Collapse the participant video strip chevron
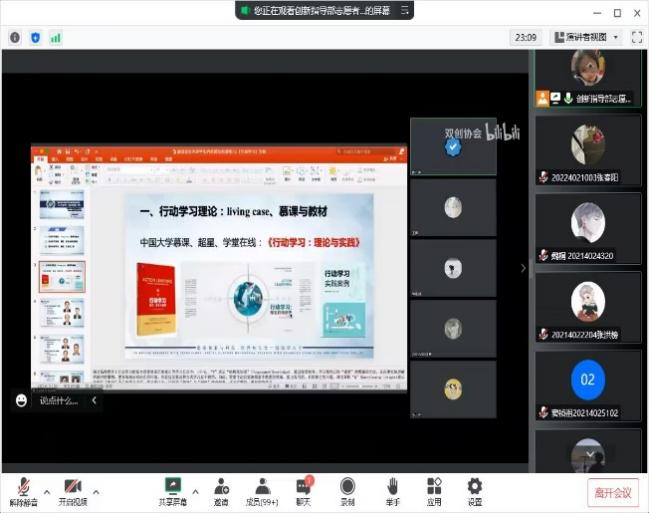Image resolution: width=649 pixels, height=513 pixels. coord(522,268)
